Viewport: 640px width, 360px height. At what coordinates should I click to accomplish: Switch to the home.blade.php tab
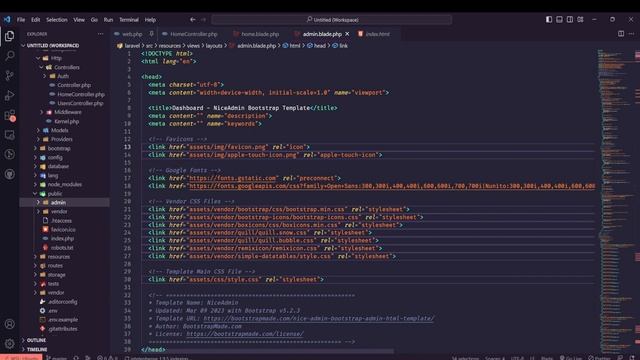(260, 34)
